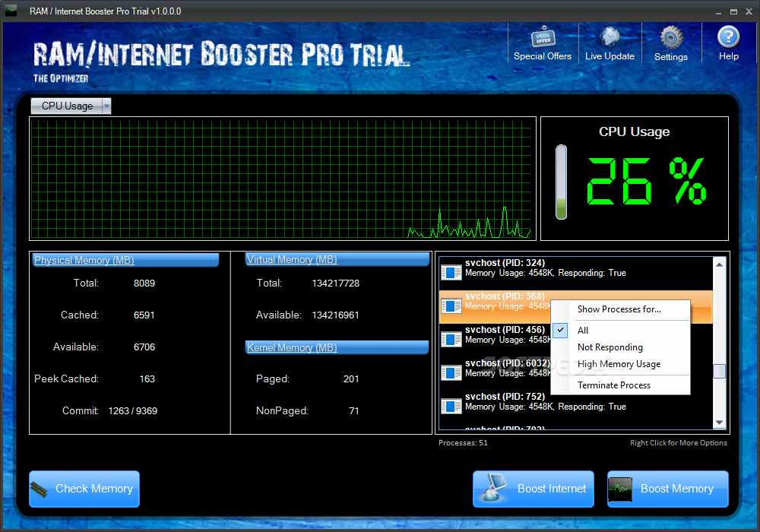This screenshot has height=532, width=760.
Task: Select process icon for svchost PID 324
Action: tap(451, 273)
